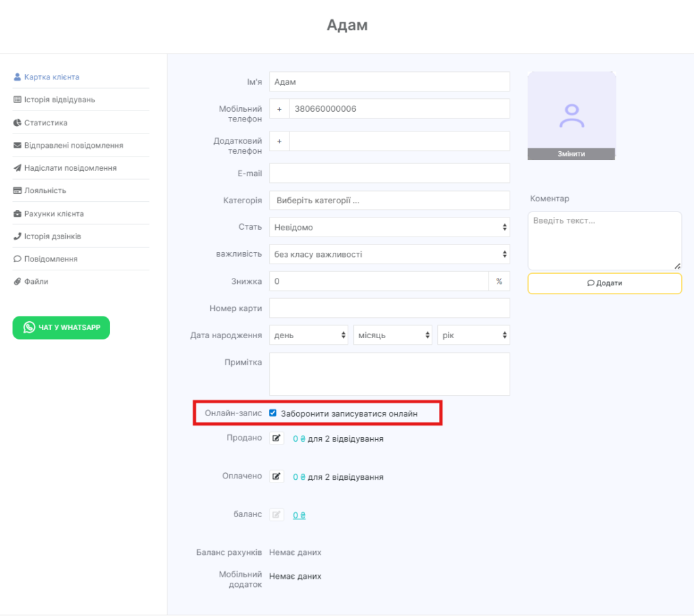Image resolution: width=694 pixels, height=616 pixels.
Task: Click the plus icon in Мобільний телефон field
Action: coord(279,109)
